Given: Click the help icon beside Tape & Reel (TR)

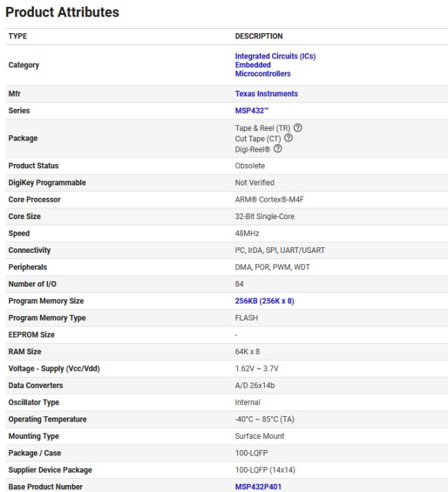Looking at the screenshot, I should pyautogui.click(x=298, y=128).
